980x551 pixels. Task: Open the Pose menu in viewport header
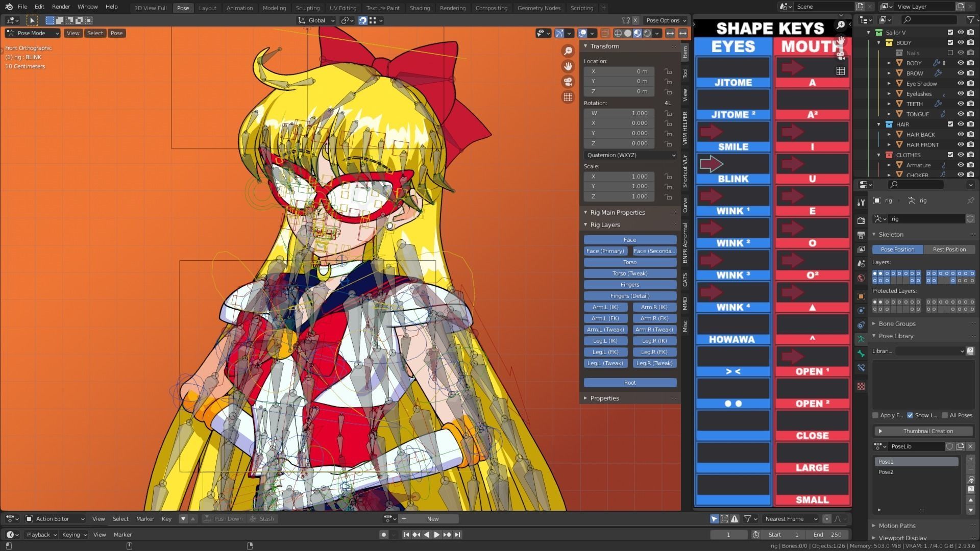116,33
